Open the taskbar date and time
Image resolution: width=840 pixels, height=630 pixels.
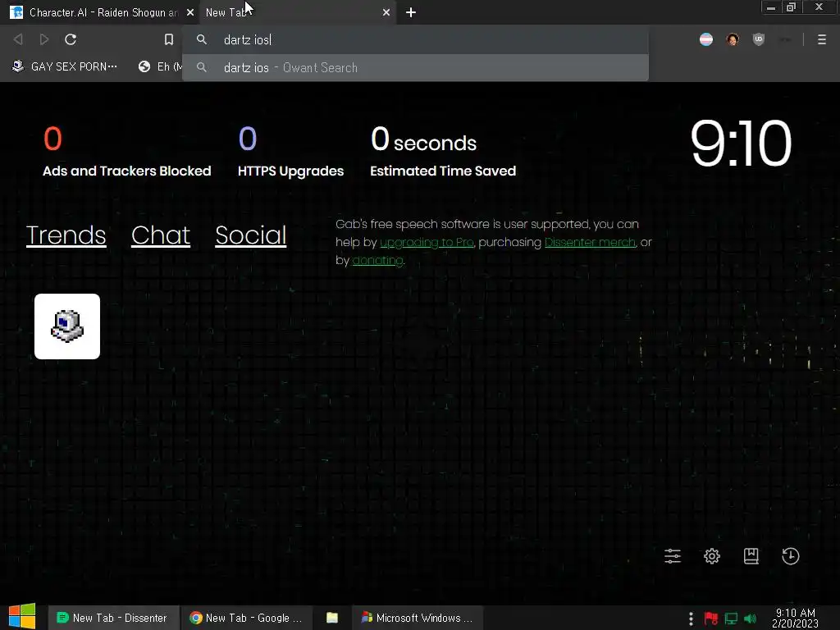point(796,618)
